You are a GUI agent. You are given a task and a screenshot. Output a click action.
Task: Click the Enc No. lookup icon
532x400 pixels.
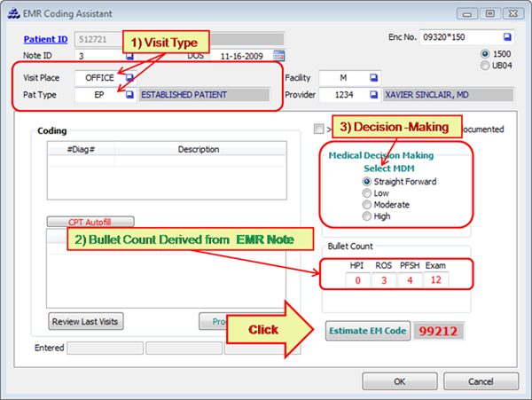point(506,37)
